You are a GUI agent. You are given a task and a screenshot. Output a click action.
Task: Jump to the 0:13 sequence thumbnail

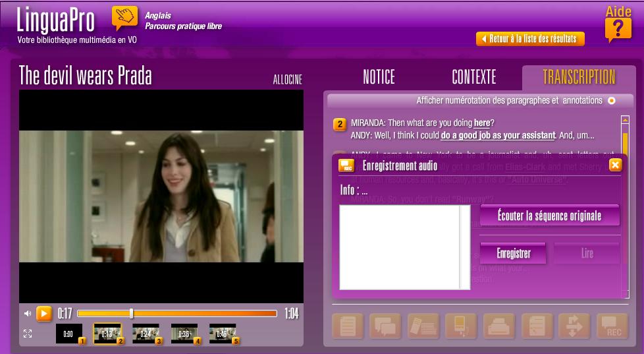point(107,334)
